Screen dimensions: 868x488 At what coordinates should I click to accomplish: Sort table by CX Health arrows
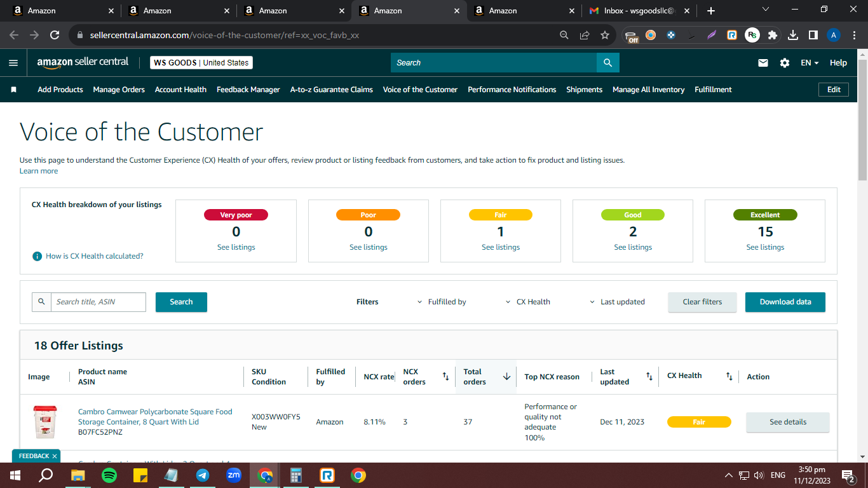pyautogui.click(x=729, y=377)
